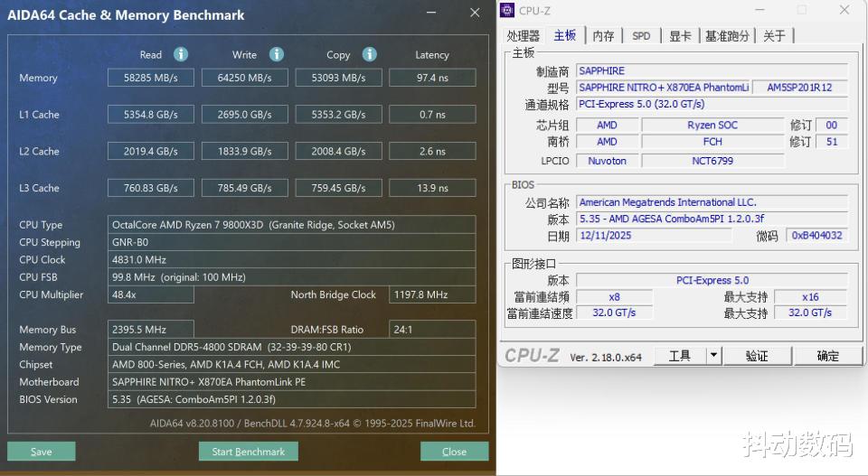Click Memory Read value 58285 MB/s
This screenshot has width=868, height=476.
coord(151,78)
